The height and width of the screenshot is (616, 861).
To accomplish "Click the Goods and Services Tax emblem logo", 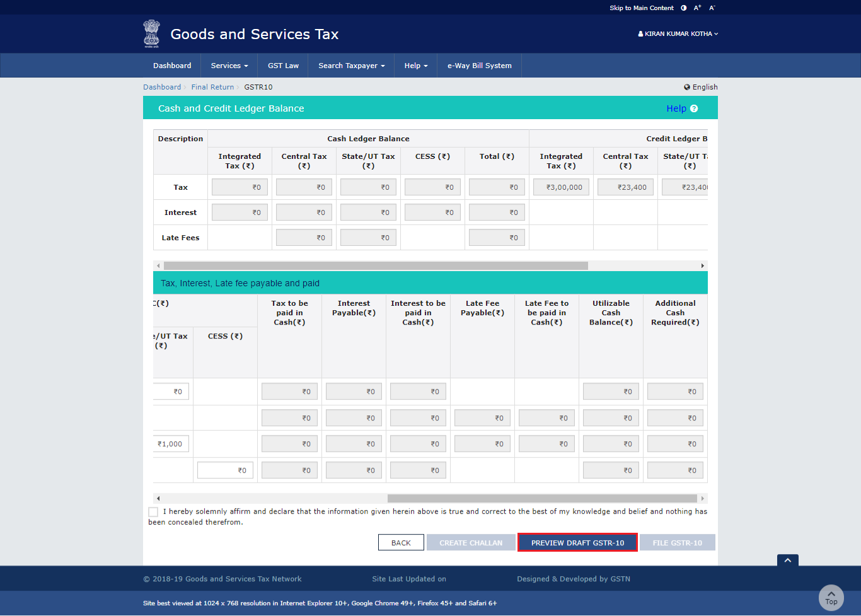I will [x=151, y=33].
